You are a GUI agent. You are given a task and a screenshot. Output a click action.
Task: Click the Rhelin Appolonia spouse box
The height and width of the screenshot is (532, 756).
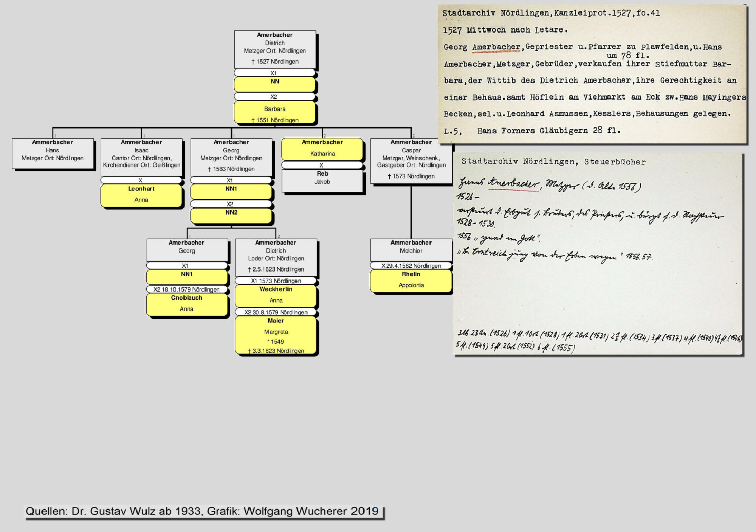point(411,281)
